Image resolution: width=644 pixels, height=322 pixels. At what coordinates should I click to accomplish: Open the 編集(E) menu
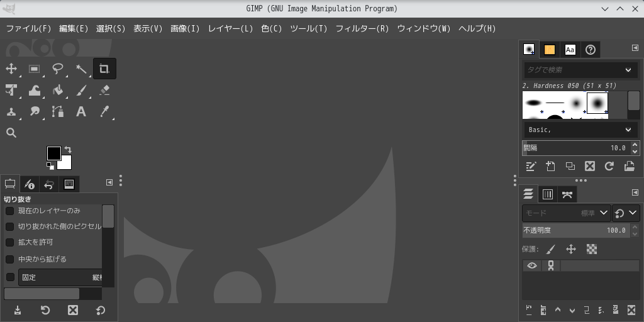pyautogui.click(x=74, y=29)
